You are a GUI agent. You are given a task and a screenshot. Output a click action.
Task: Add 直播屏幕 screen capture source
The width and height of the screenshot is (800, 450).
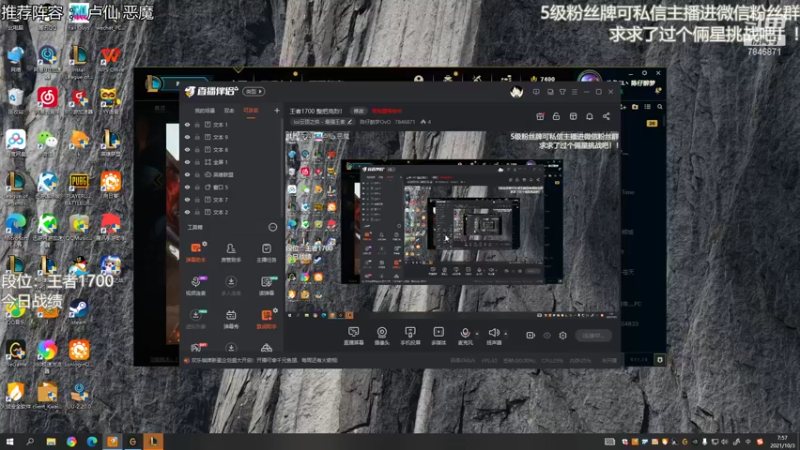(x=354, y=336)
